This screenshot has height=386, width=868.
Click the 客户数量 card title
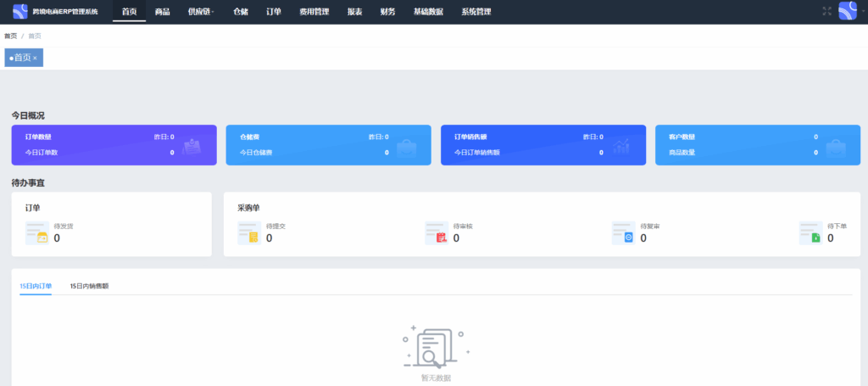[682, 137]
